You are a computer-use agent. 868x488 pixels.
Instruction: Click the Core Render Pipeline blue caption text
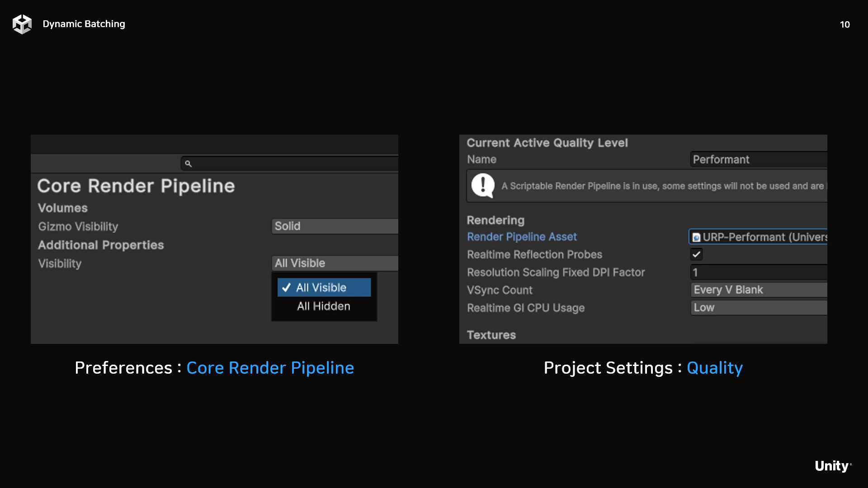coord(270,368)
